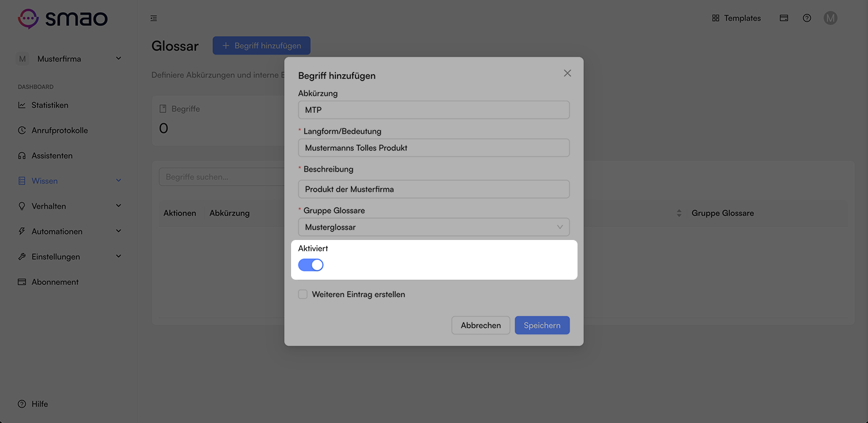This screenshot has width=868, height=423.
Task: Open the billing card icon in header
Action: (784, 18)
